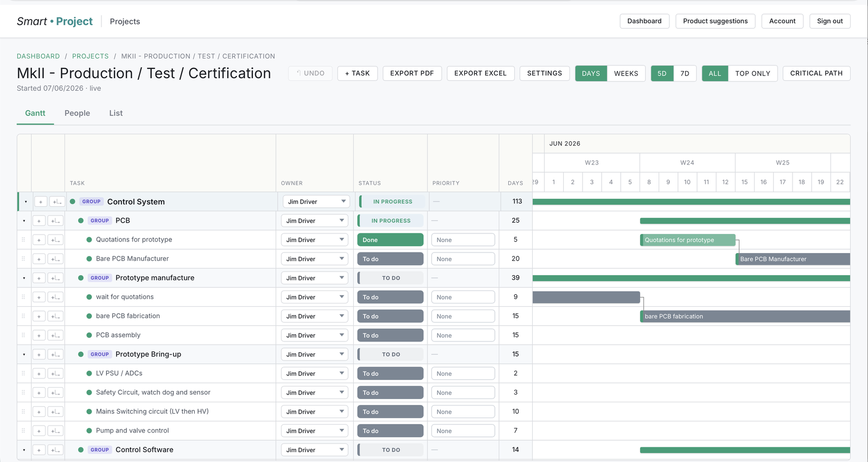The image size is (868, 462).
Task: Add a task after Control System row
Action: coord(41,202)
